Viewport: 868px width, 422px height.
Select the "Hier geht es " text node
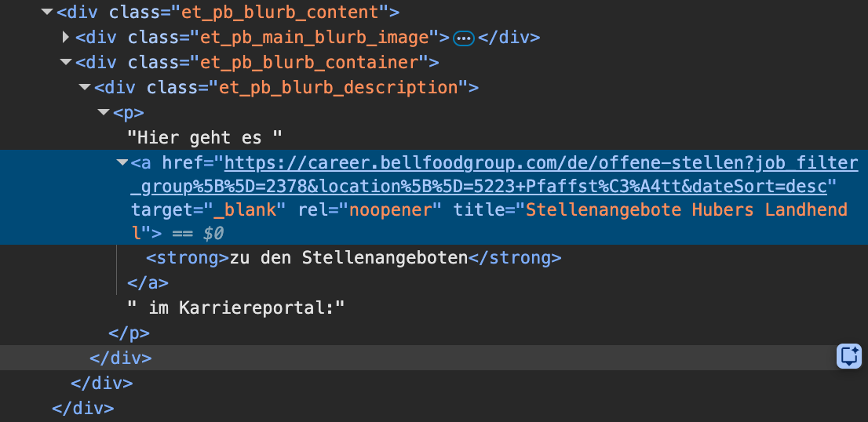(205, 138)
